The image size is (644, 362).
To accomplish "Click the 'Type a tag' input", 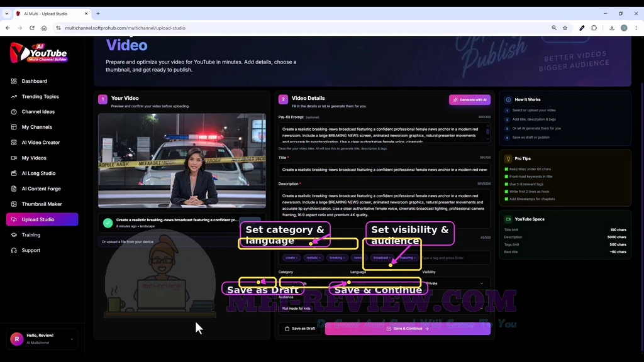I will (x=454, y=258).
